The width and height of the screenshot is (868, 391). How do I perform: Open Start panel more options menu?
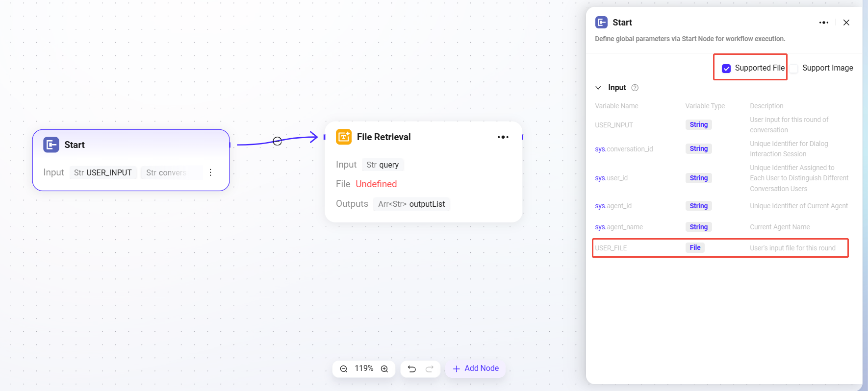pos(823,23)
